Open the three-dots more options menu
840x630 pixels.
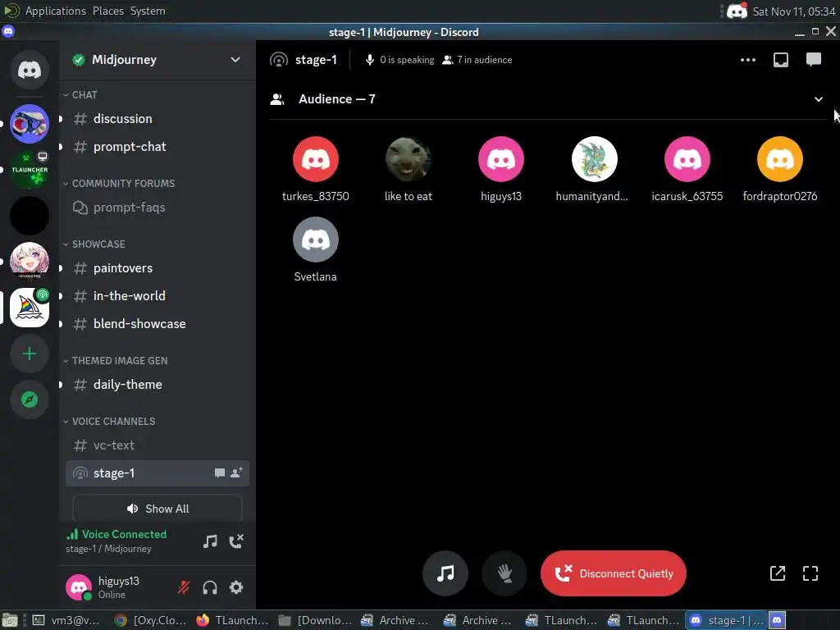(x=748, y=60)
